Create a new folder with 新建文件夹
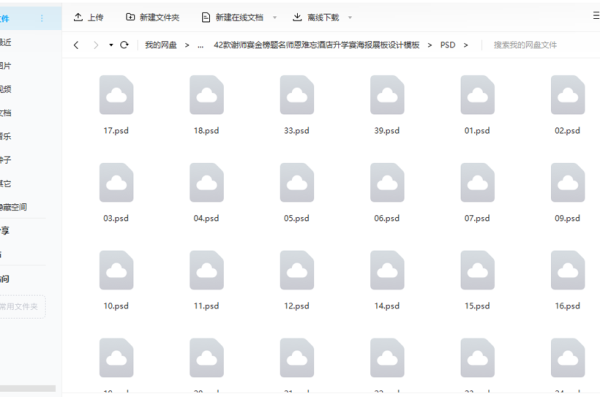600x397 pixels. click(x=153, y=17)
